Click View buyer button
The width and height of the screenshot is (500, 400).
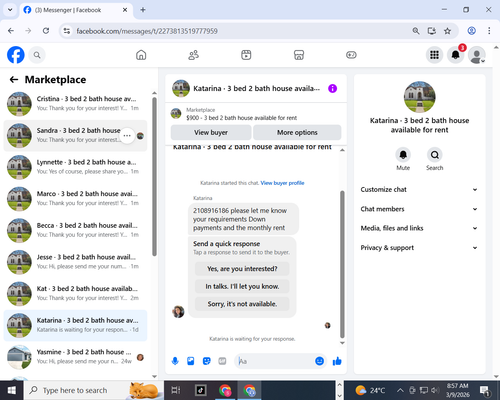[211, 132]
